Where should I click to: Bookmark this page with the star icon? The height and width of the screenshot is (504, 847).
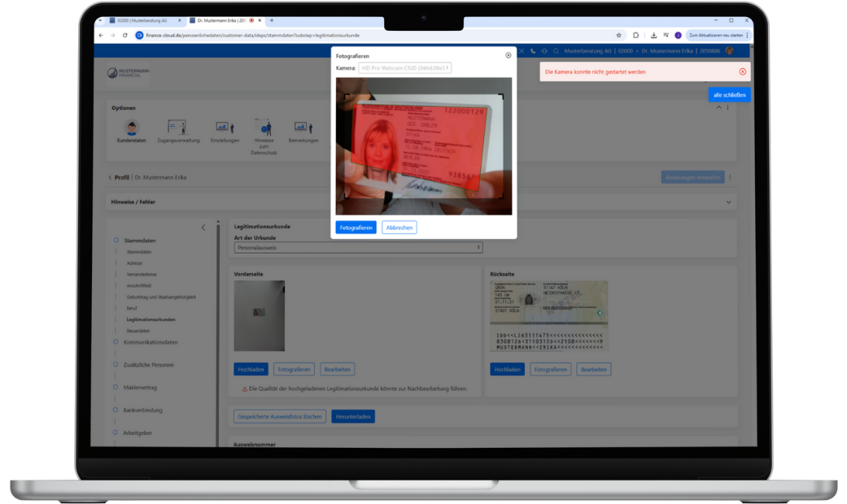click(619, 35)
